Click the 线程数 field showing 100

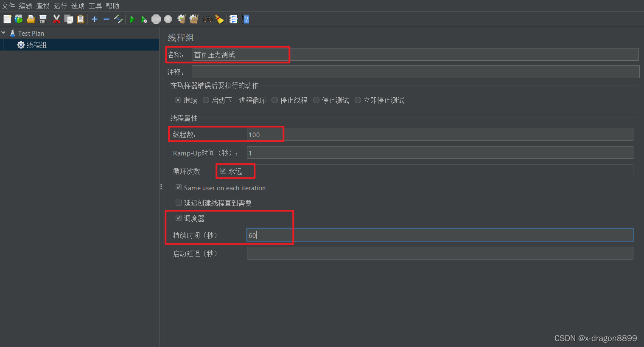pyautogui.click(x=440, y=134)
